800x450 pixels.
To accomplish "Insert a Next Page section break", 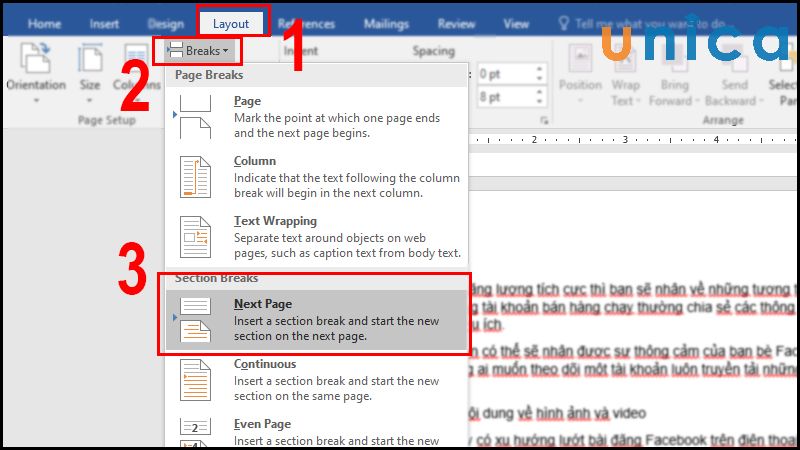I will pos(316,320).
